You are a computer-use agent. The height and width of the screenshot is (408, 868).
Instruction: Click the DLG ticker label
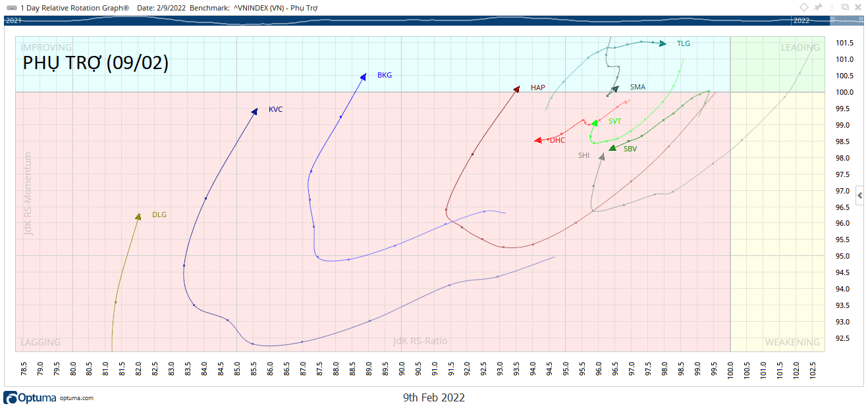(x=159, y=215)
